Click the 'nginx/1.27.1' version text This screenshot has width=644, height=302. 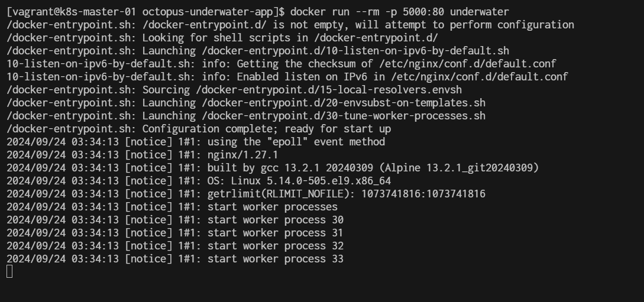[242, 155]
